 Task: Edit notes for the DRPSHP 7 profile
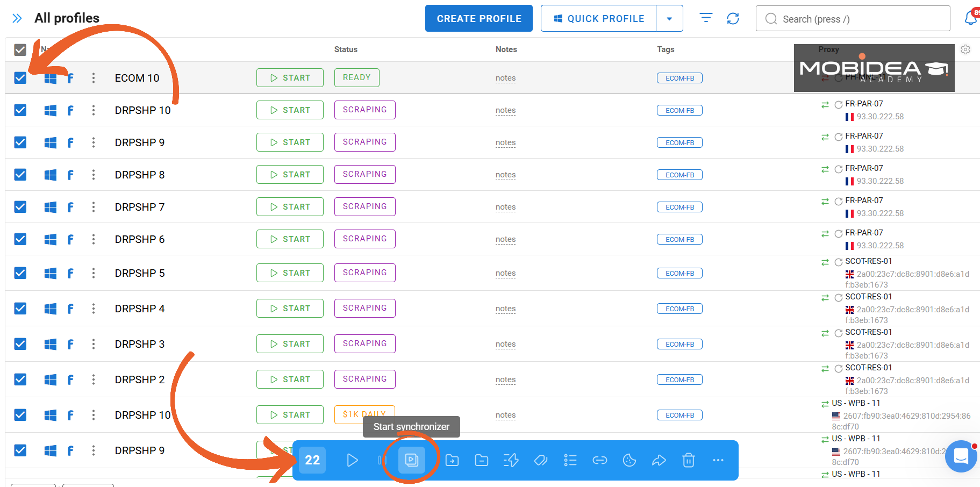[505, 207]
